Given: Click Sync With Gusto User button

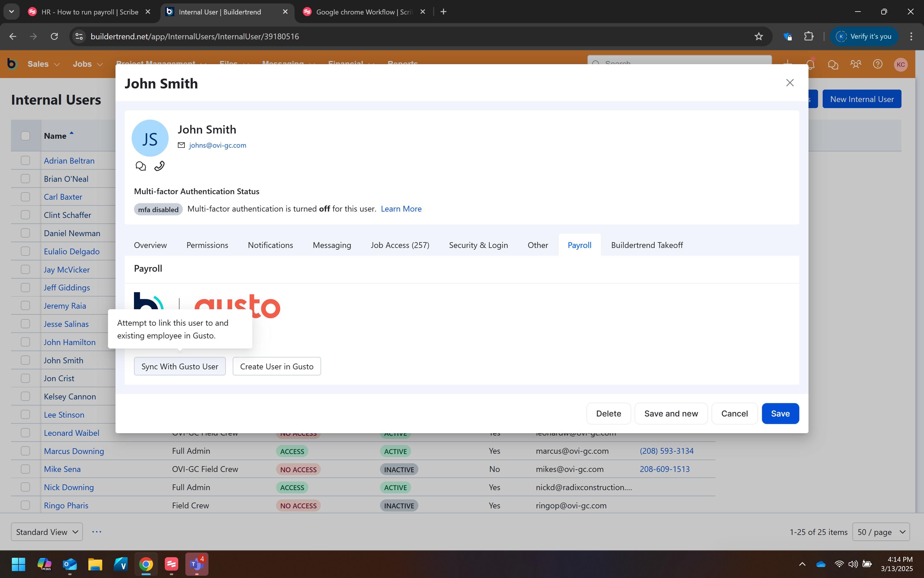Looking at the screenshot, I should (x=180, y=366).
